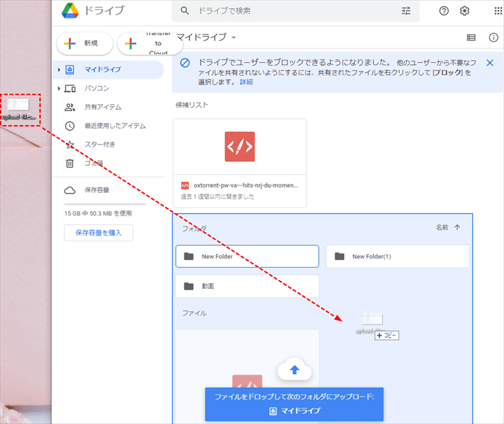The width and height of the screenshot is (504, 424).
Task: Click the ファイル section heading
Action: coord(194,313)
